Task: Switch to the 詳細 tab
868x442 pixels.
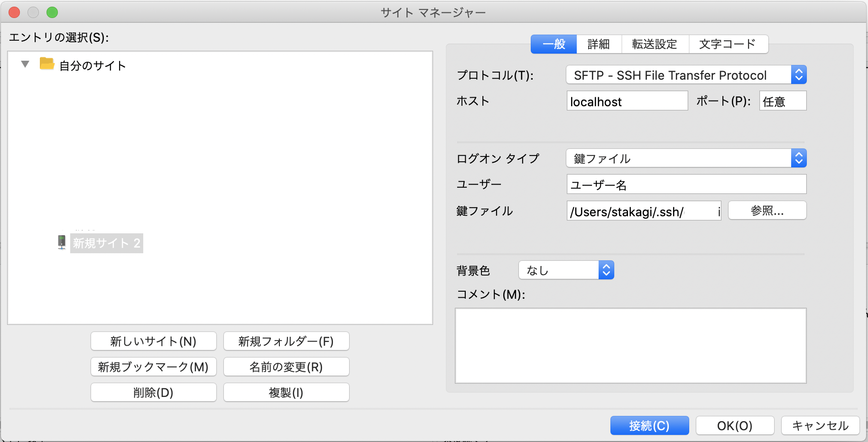Action: point(598,44)
